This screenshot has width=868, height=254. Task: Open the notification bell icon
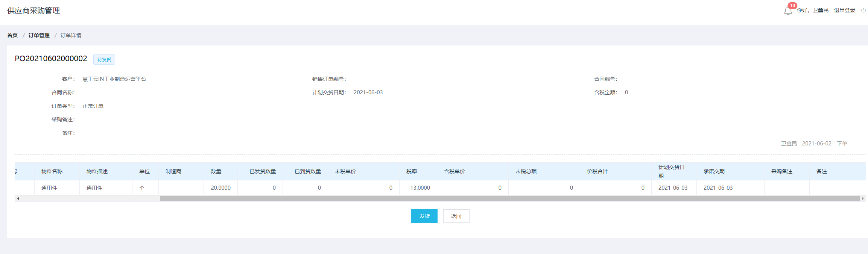(787, 11)
